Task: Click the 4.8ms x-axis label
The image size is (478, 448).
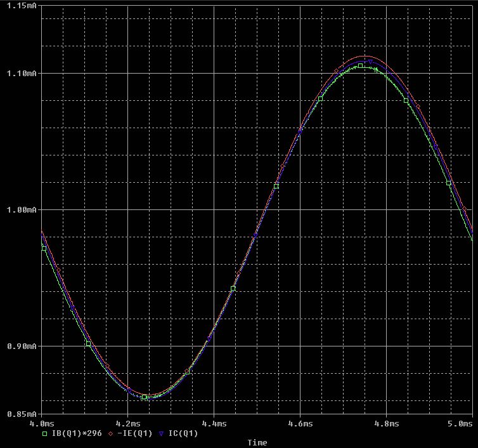Action: [x=387, y=424]
